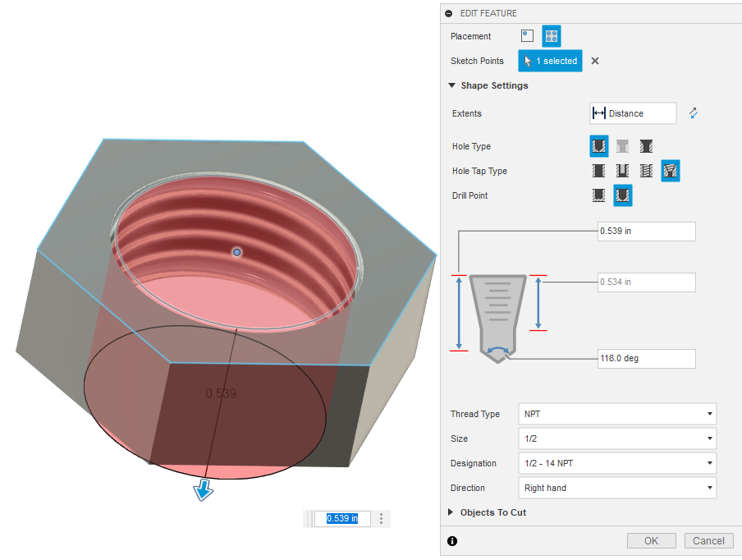The height and width of the screenshot is (560, 742).
Task: Edit the 118.0 deg drill angle field
Action: (x=646, y=359)
